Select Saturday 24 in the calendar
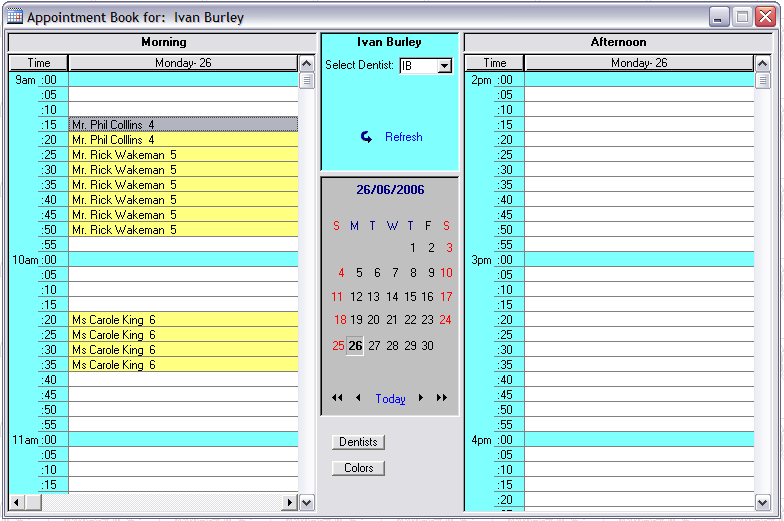Viewport: 784px width, 521px height. [x=445, y=320]
